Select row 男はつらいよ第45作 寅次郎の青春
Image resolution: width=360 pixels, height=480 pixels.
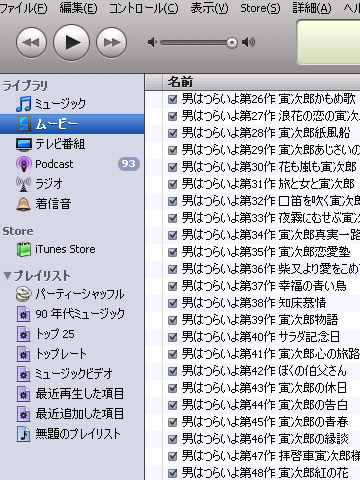(x=253, y=422)
